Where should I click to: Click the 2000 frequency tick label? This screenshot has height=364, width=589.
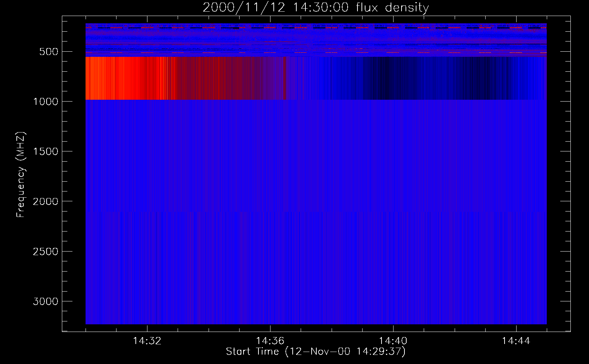(46, 201)
